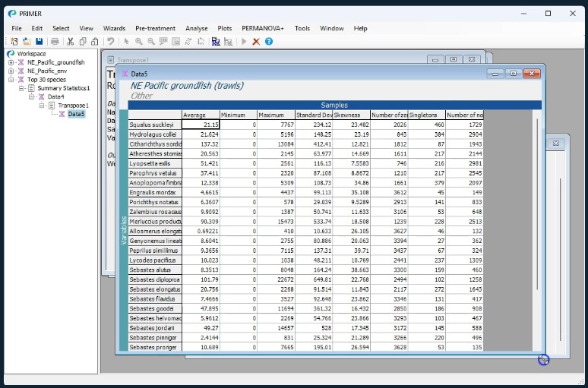
Task: Click the Undo arrow icon
Action: click(110, 42)
